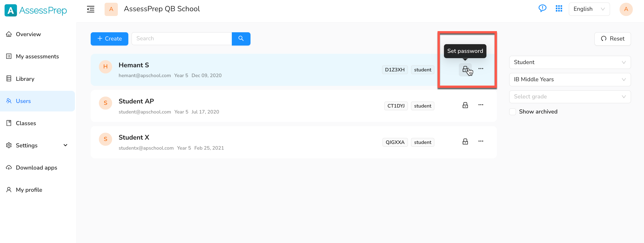Click code tag D1Z3XH

click(x=394, y=70)
